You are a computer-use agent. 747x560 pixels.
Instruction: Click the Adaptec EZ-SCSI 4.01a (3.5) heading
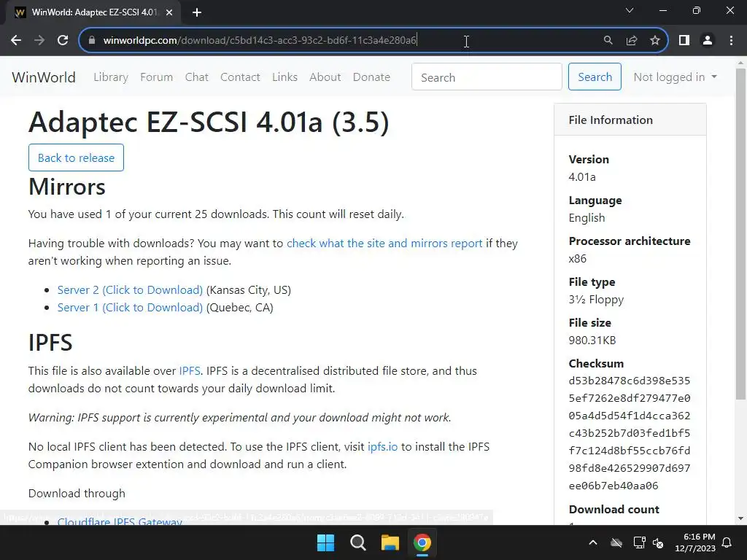coord(209,122)
